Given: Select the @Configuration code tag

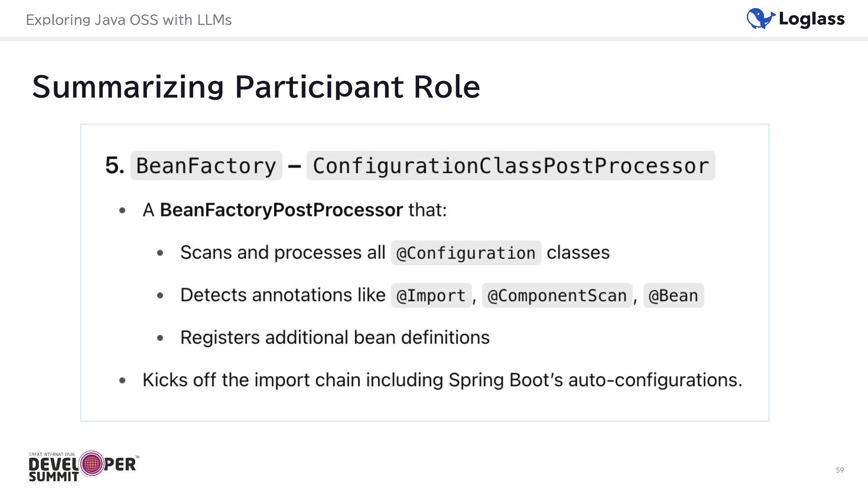Looking at the screenshot, I should (466, 253).
